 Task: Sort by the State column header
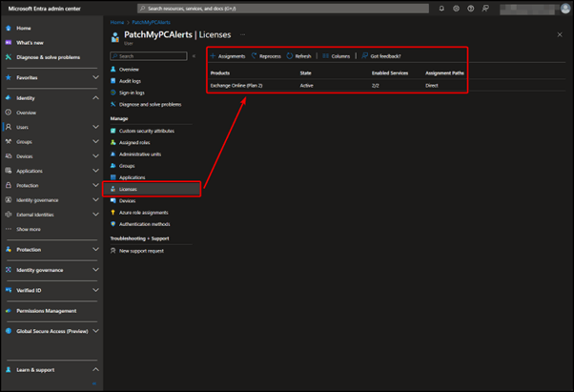(x=305, y=73)
